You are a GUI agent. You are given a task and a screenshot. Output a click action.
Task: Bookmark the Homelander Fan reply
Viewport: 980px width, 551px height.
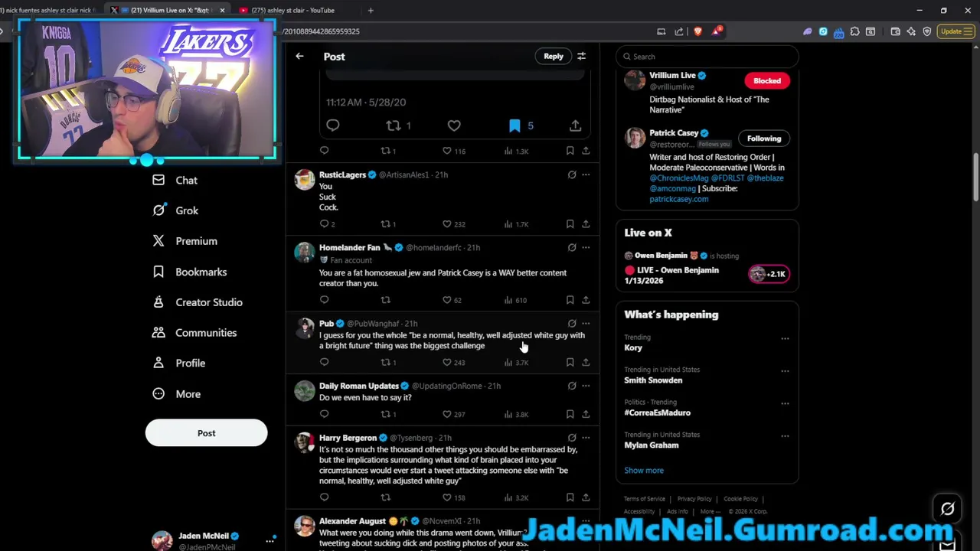click(570, 300)
